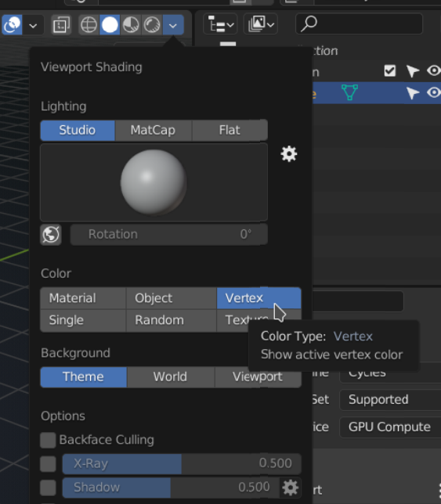Open the overlays dropdown arrow

33,25
